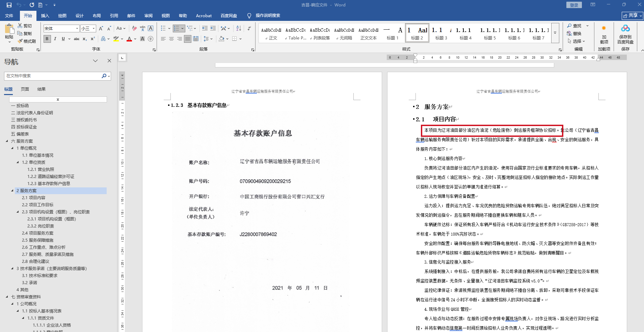Increase font size with the grow font icon
Viewport: 644px width, 332px height.
pos(101,29)
